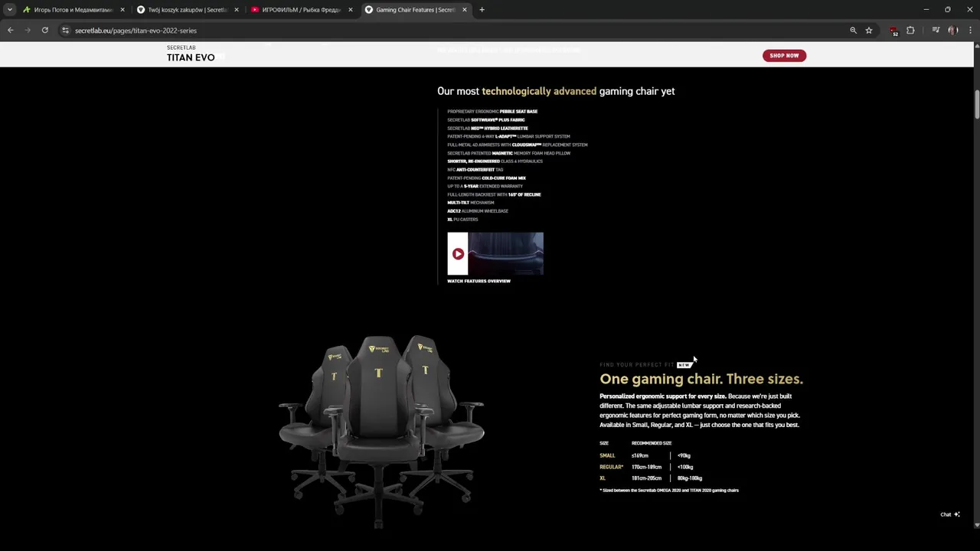Open the media control toolbar icon
Viewport: 980px width, 551px height.
point(936,31)
